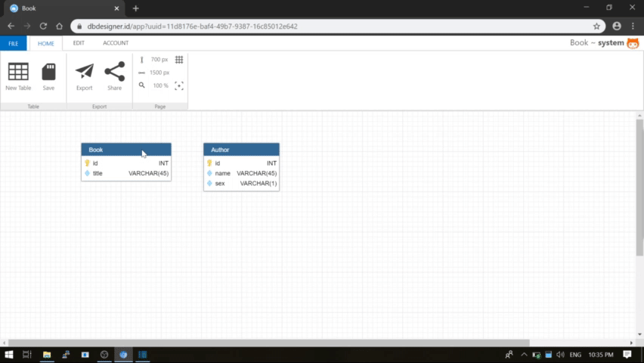644x363 pixels.
Task: Select the Book table header
Action: [x=113, y=150]
